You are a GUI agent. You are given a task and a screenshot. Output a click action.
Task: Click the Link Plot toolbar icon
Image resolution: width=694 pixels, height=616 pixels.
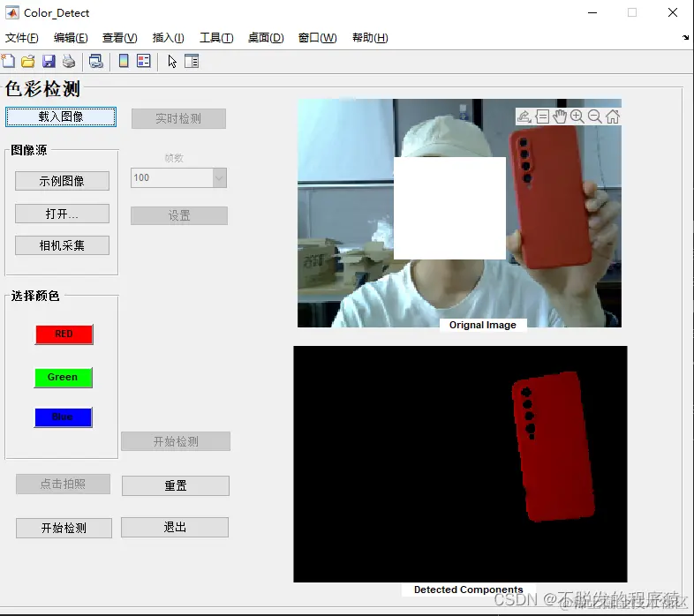click(x=95, y=61)
